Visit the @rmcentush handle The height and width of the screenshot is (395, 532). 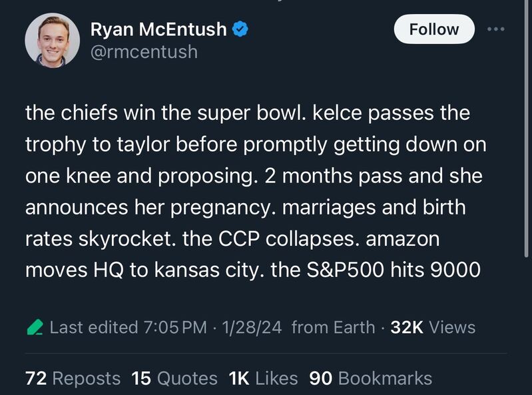tap(144, 52)
